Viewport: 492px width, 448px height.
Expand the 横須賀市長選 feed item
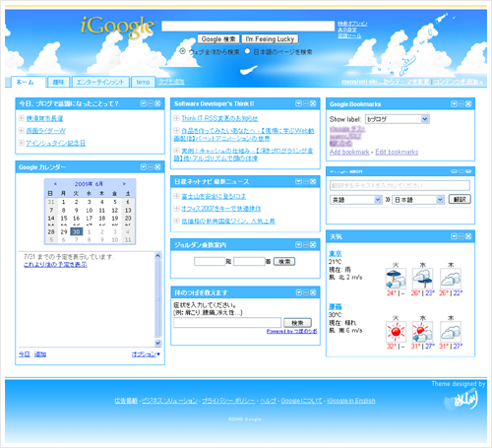(22, 118)
